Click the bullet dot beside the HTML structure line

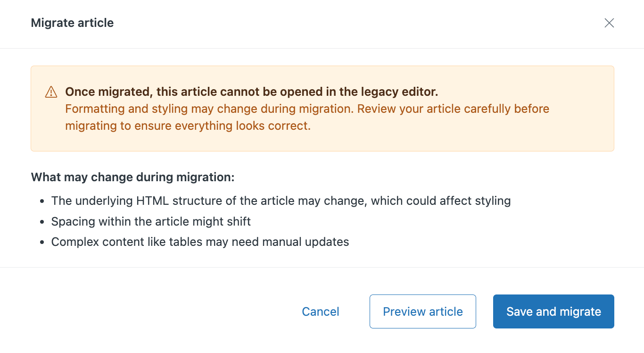[42, 201]
